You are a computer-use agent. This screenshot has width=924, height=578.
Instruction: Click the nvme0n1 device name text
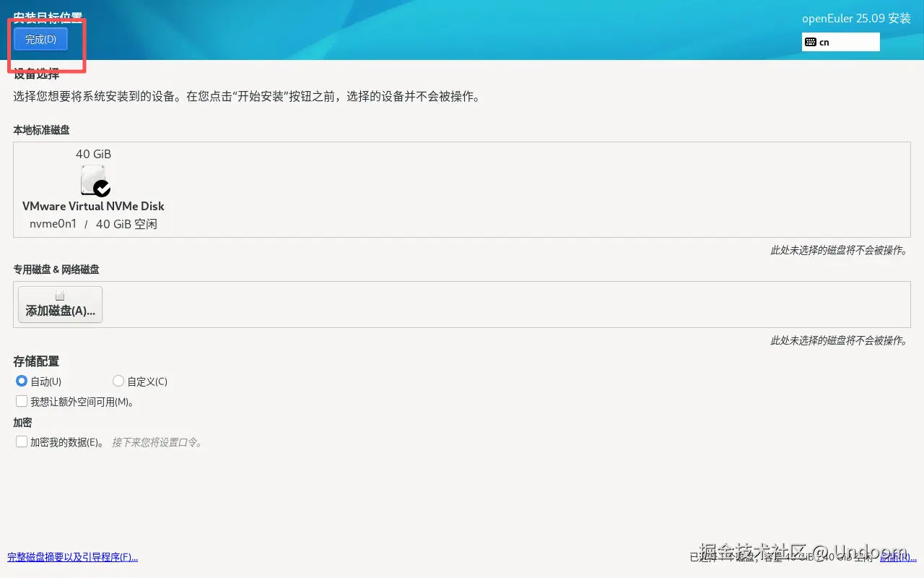pyautogui.click(x=53, y=224)
